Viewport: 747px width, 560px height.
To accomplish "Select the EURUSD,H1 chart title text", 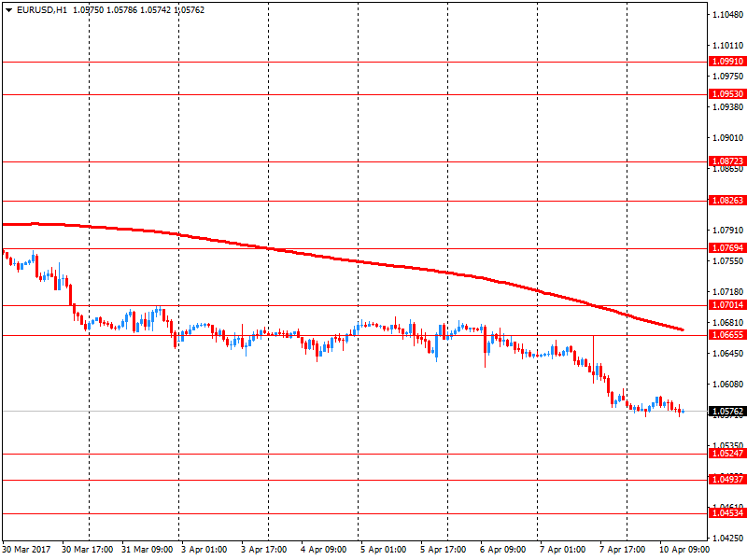I will tap(42, 10).
